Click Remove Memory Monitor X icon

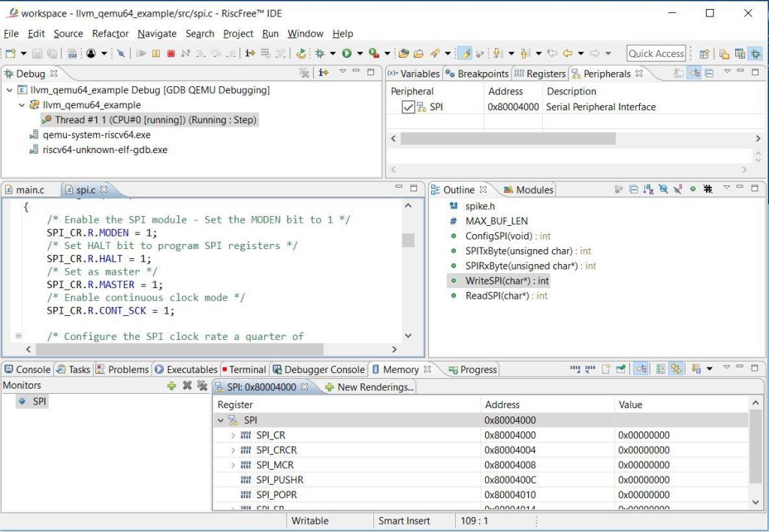coord(187,386)
